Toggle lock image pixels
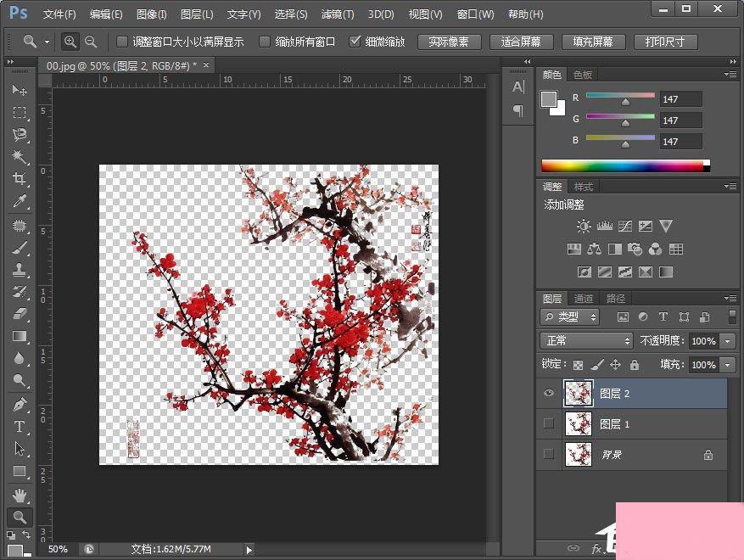Screen dimensions: 744x560 [597, 365]
